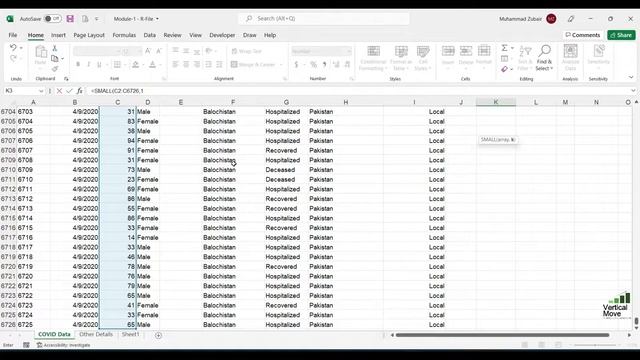Apply borders using the Borders icon
The height and width of the screenshot is (360, 640).
tap(117, 64)
